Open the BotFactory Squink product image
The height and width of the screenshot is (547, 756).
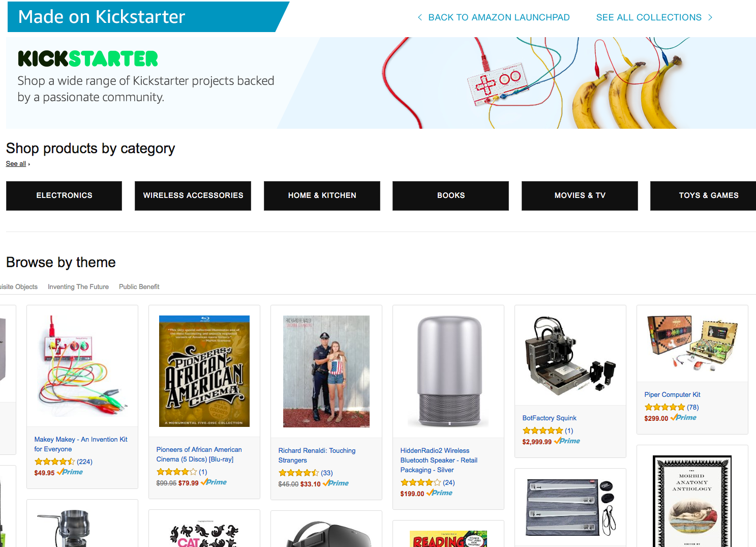pos(570,355)
